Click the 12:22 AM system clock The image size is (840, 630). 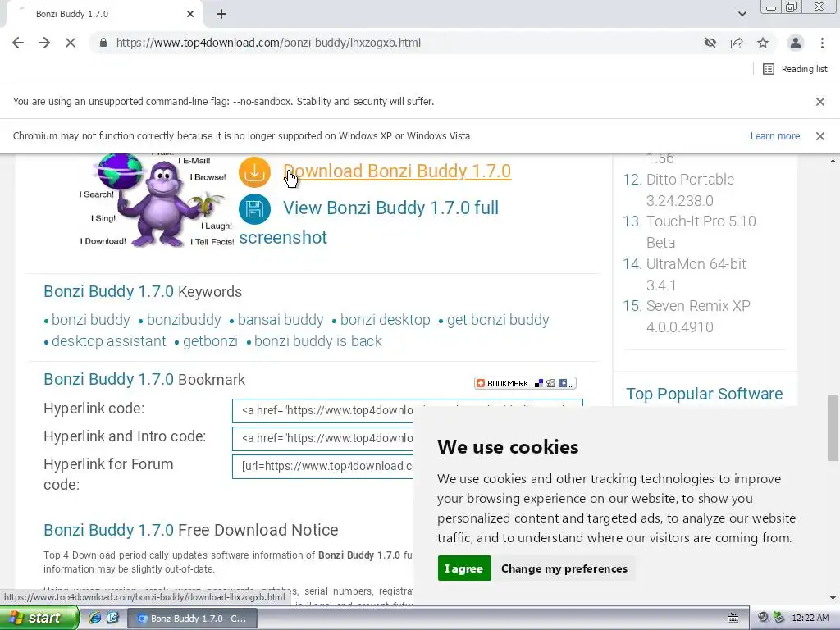coord(810,619)
